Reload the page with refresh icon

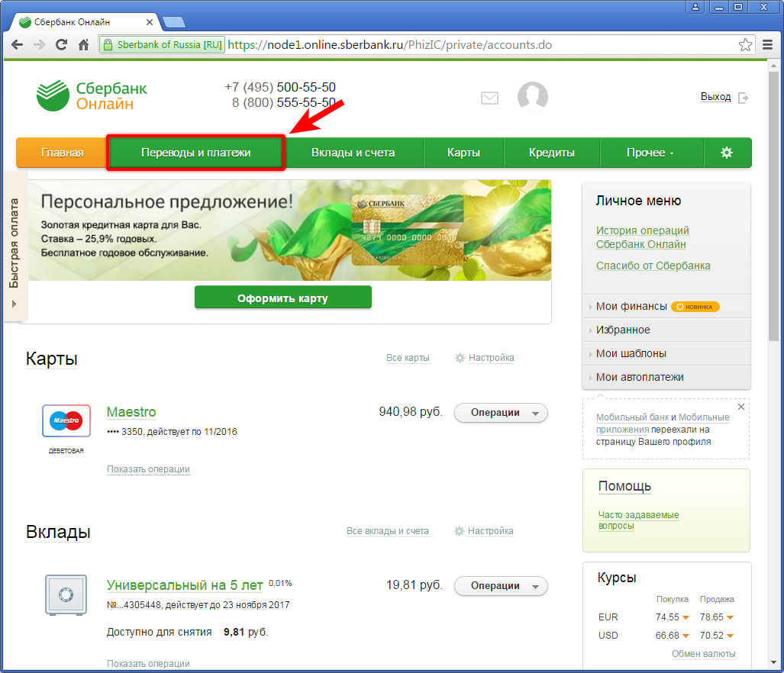pyautogui.click(x=61, y=45)
